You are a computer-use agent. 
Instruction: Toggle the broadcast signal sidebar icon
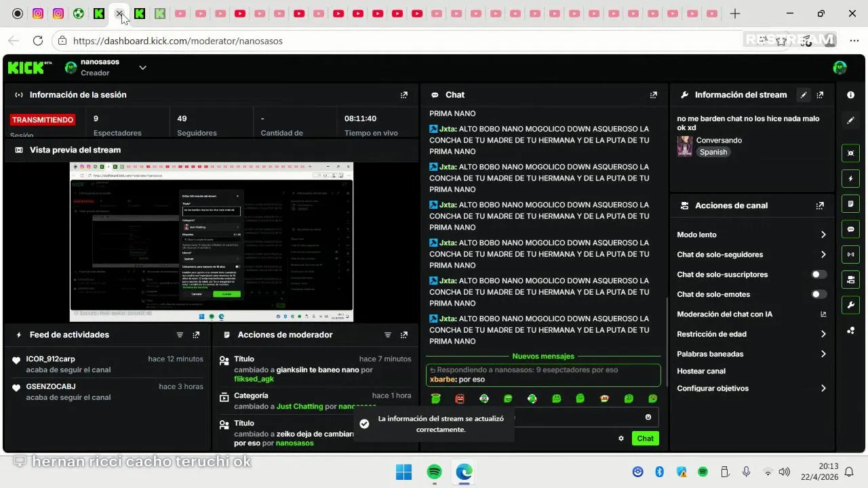point(850,254)
